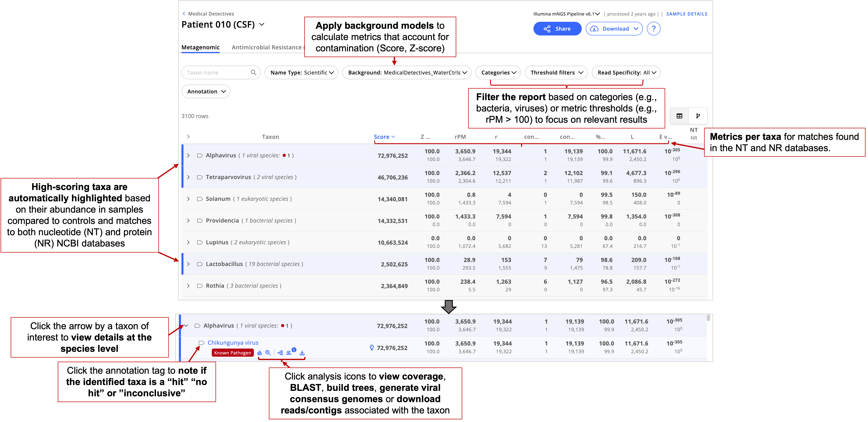
Task: Open the phylogenetic tree icon
Action: click(x=280, y=353)
